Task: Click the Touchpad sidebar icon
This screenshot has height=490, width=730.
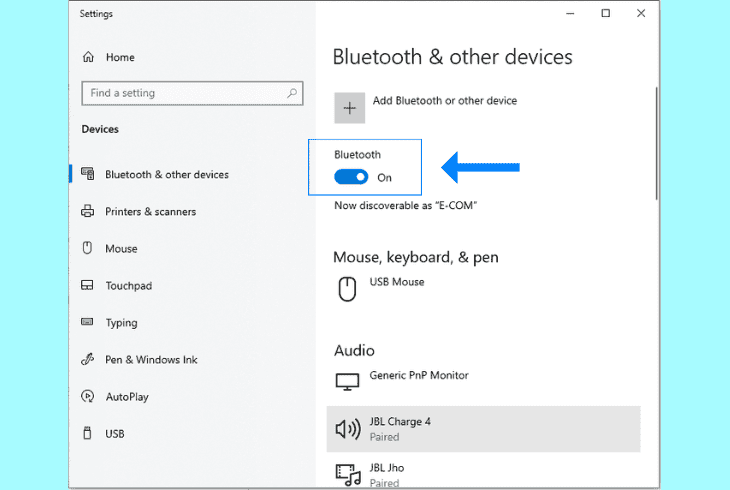Action: tap(87, 285)
